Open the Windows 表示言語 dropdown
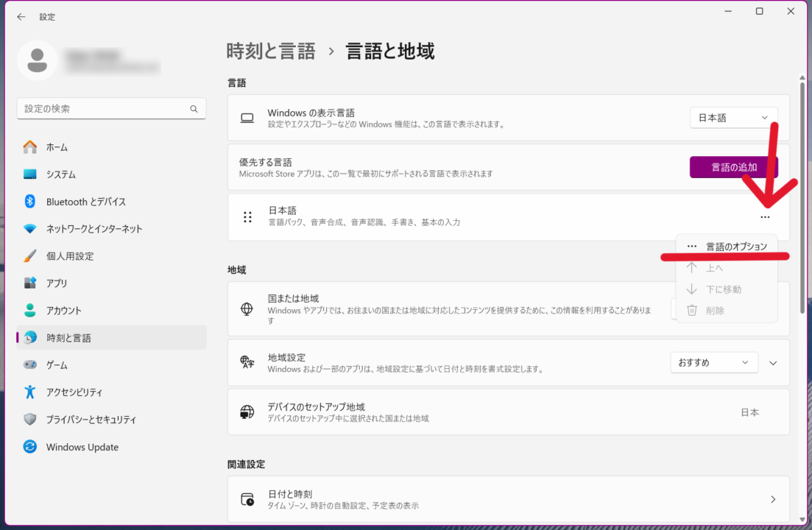Image resolution: width=812 pixels, height=530 pixels. (x=733, y=118)
